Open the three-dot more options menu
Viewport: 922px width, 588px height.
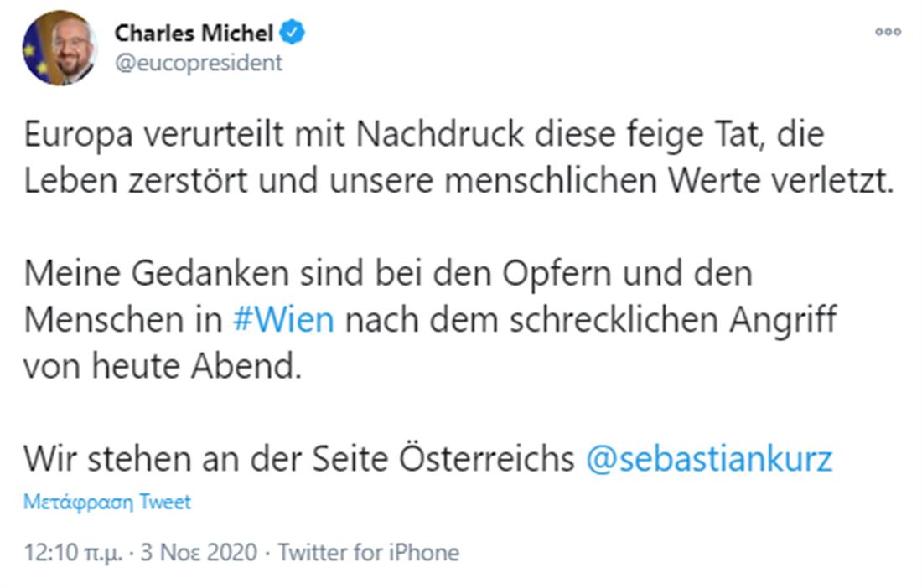coord(888,33)
